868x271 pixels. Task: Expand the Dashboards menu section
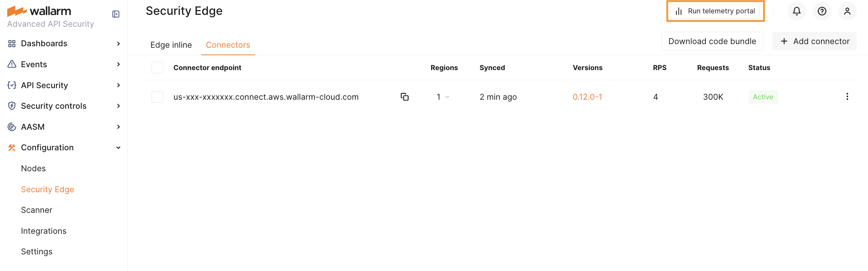point(118,44)
